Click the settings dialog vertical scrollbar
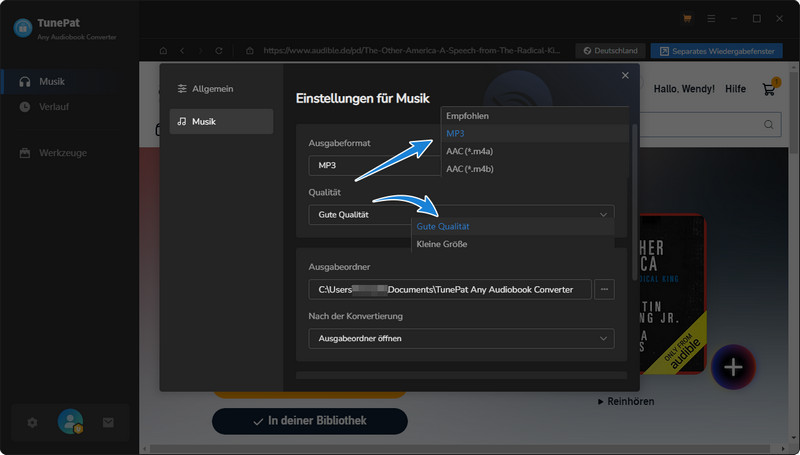 (634, 201)
